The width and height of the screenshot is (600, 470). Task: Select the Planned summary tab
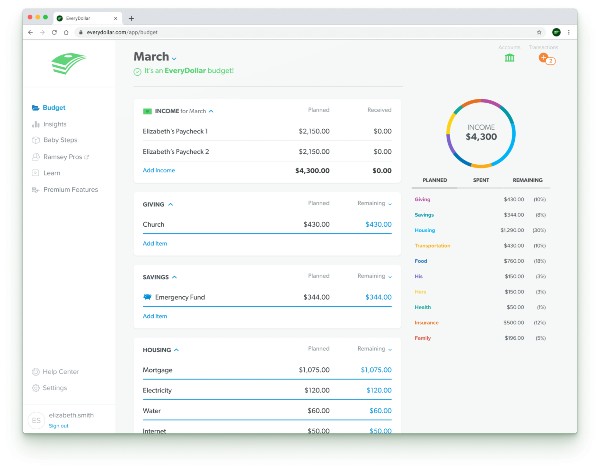(435, 180)
